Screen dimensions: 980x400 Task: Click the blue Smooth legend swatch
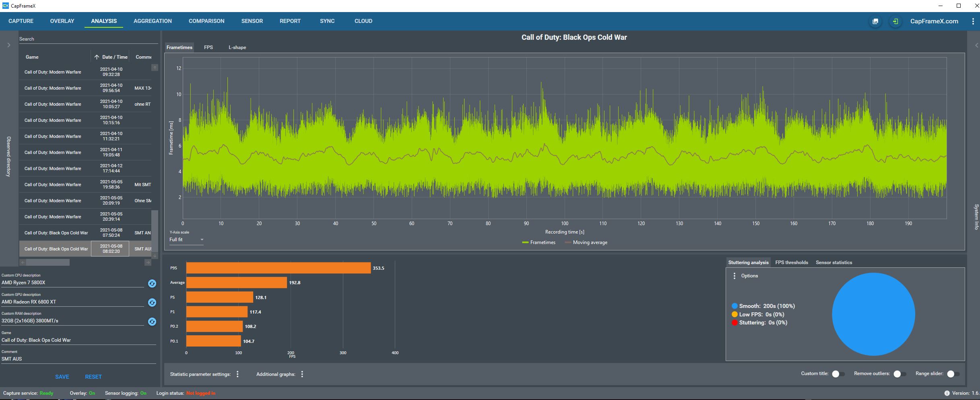pos(734,306)
